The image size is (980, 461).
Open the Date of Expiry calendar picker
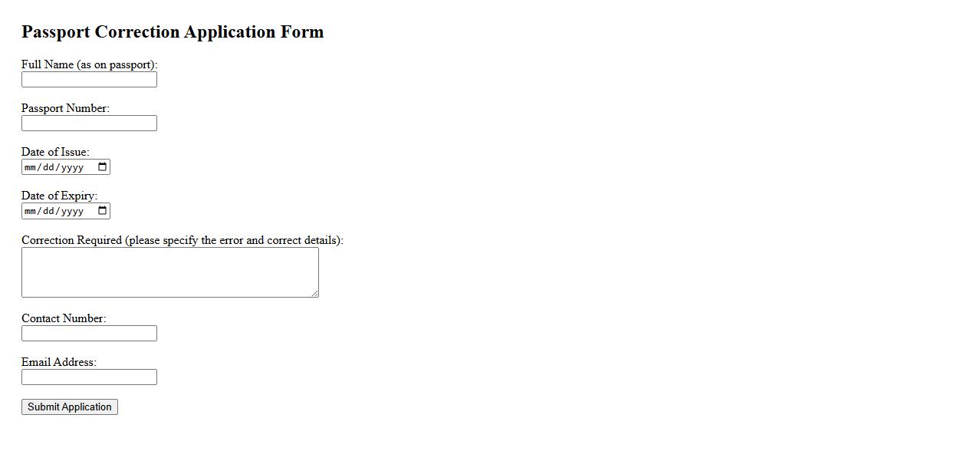(103, 211)
